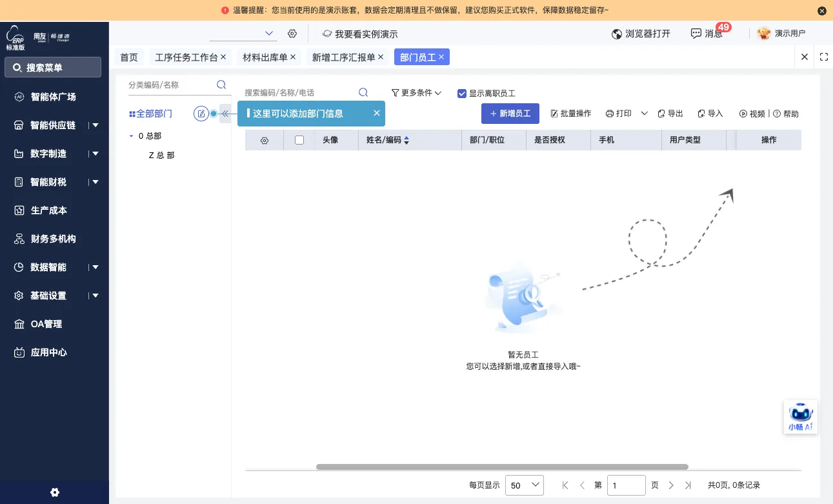This screenshot has width=833, height=504.
Task: Go to the first page arrow
Action: (565, 485)
